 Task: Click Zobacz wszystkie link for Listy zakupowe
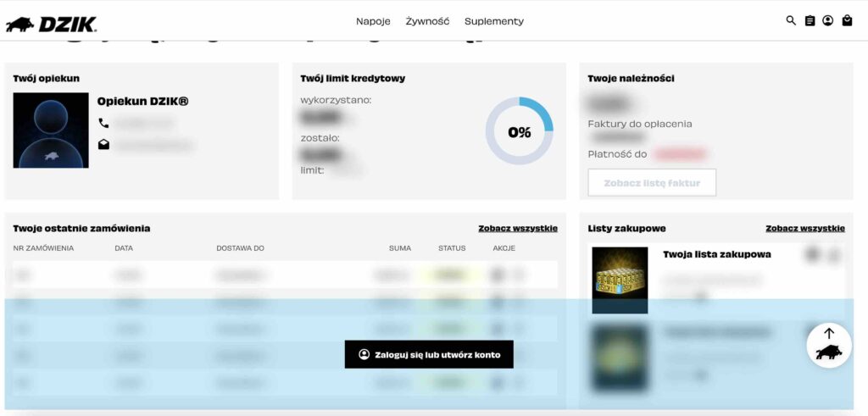coord(805,229)
